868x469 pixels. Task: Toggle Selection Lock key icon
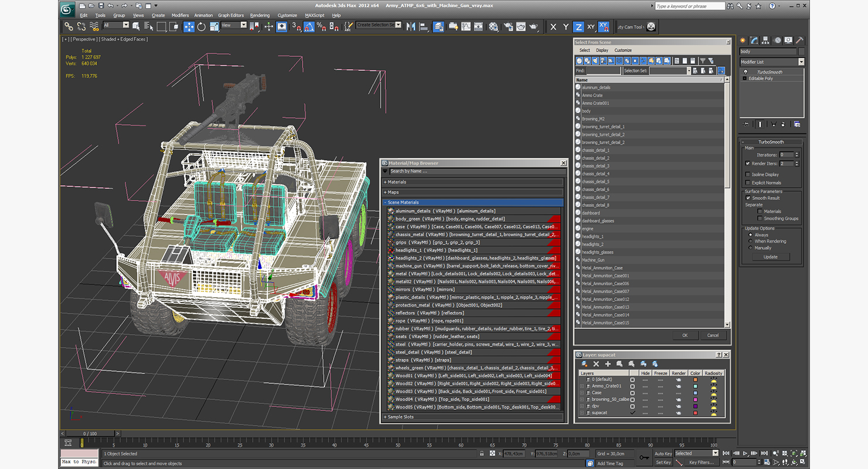(x=482, y=454)
